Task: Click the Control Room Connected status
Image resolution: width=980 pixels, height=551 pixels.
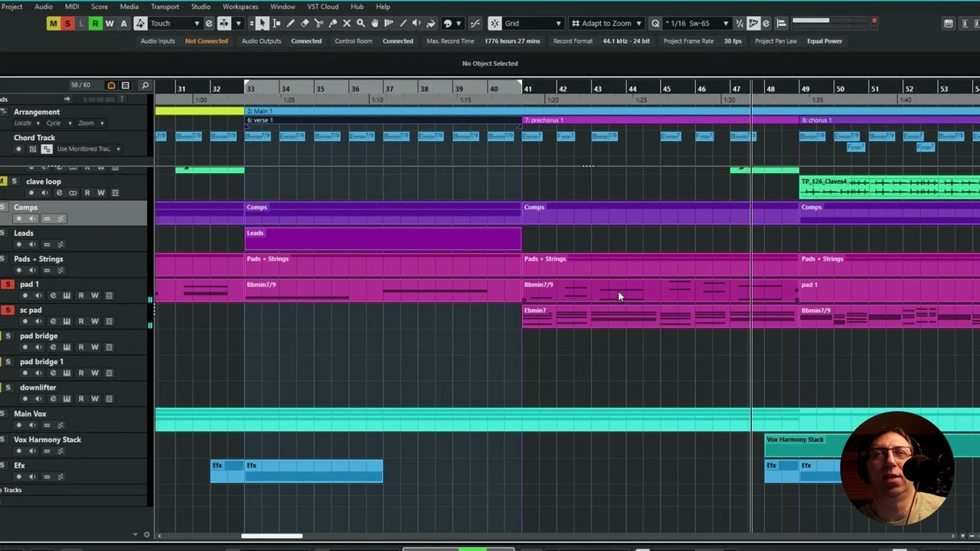Action: [398, 41]
